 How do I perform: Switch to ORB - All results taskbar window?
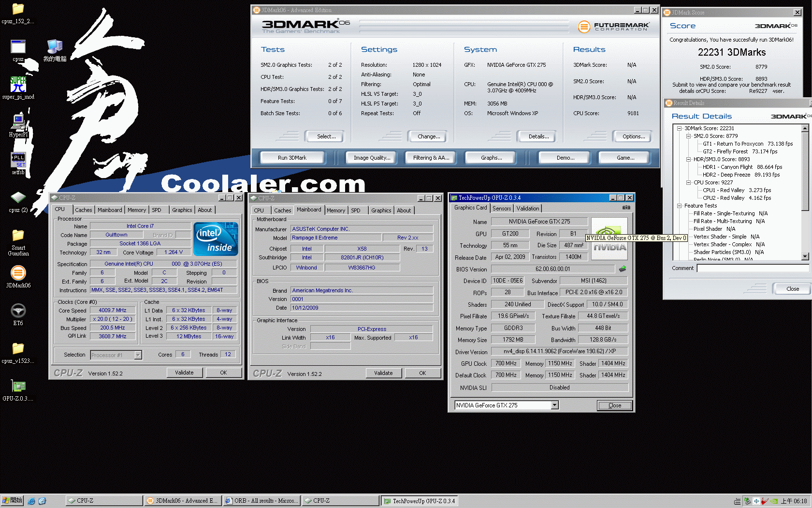click(262, 501)
